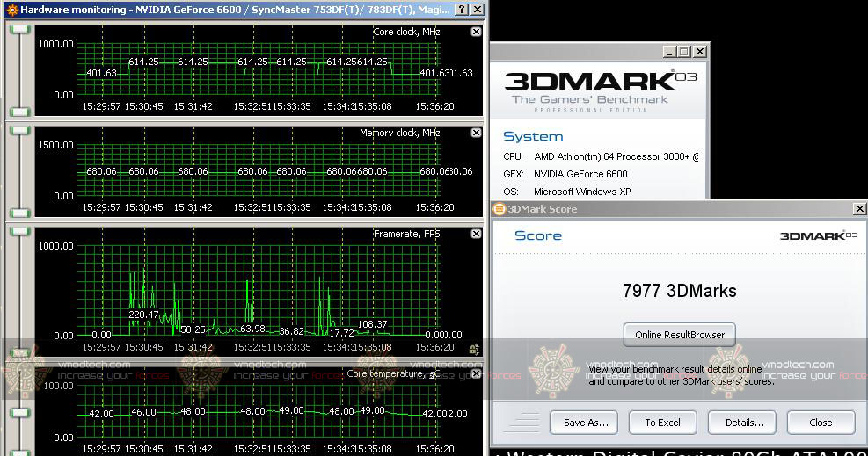This screenshot has height=456, width=868.
Task: Click the Memory clock, MHz graph label
Action: pos(399,133)
